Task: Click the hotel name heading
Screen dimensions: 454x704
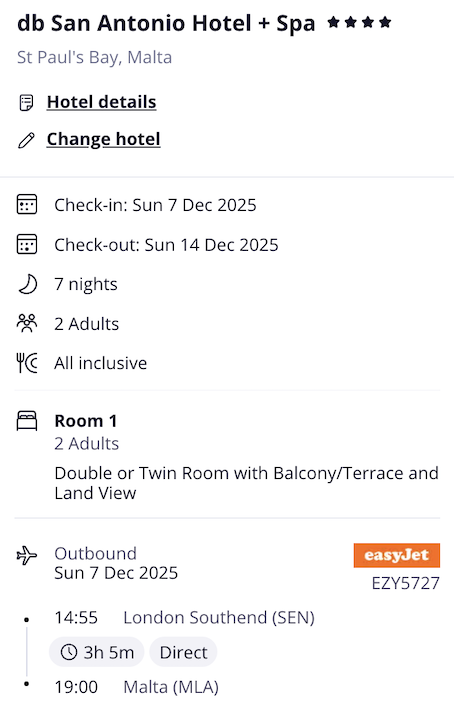Action: click(x=166, y=23)
